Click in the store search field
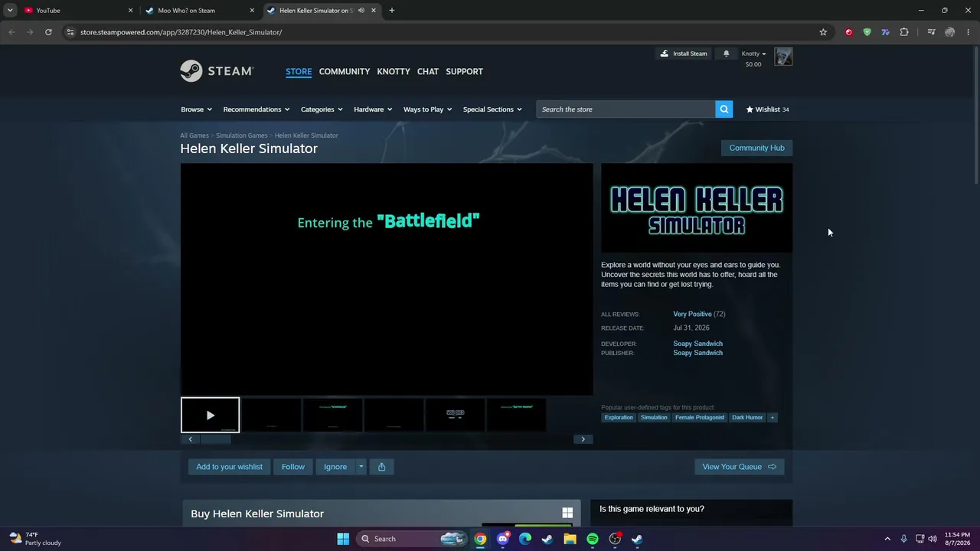This screenshot has height=551, width=980. tap(626, 109)
